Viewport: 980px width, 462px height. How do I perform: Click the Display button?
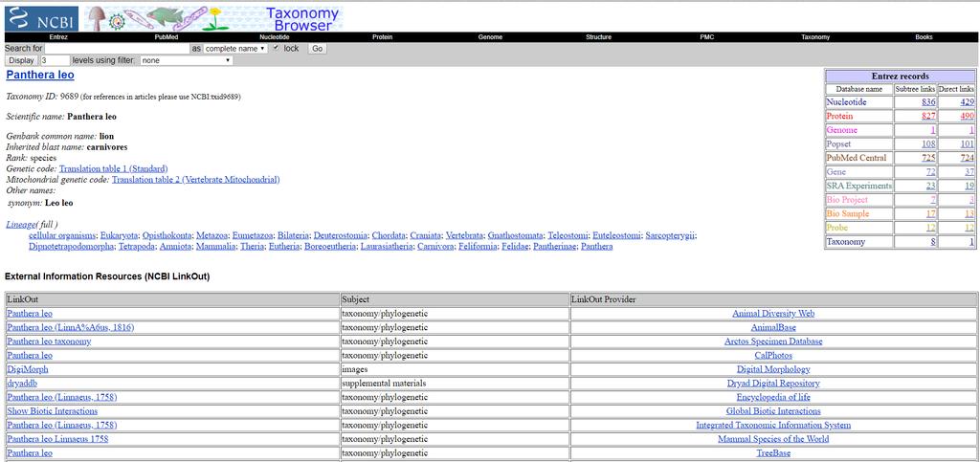pos(21,60)
